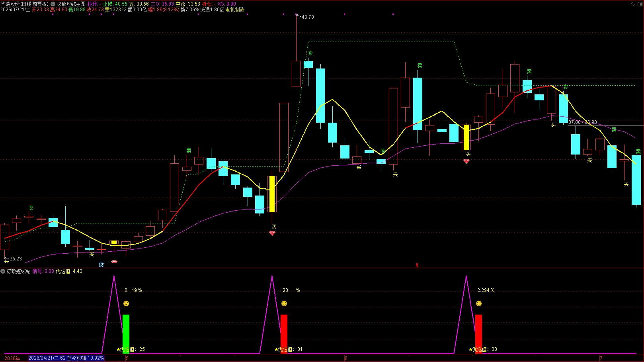Viewport: 644px width, 362px height.
Task: Click the sad face icon near 0.149 %
Action: point(126,303)
